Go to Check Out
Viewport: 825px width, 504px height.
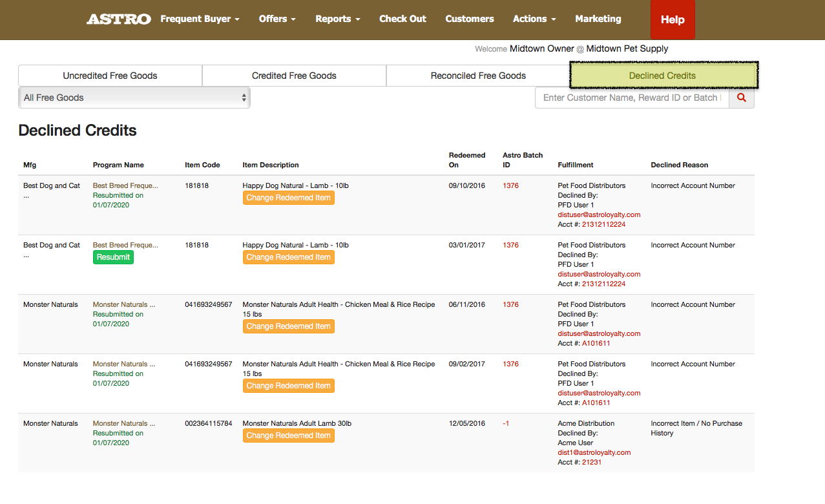tap(402, 19)
